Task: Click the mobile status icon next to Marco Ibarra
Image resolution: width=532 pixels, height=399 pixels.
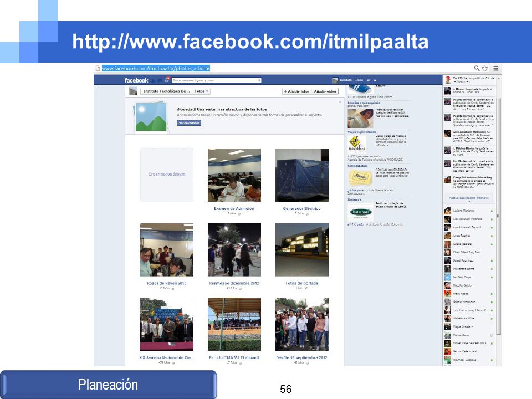Action: tap(492, 335)
